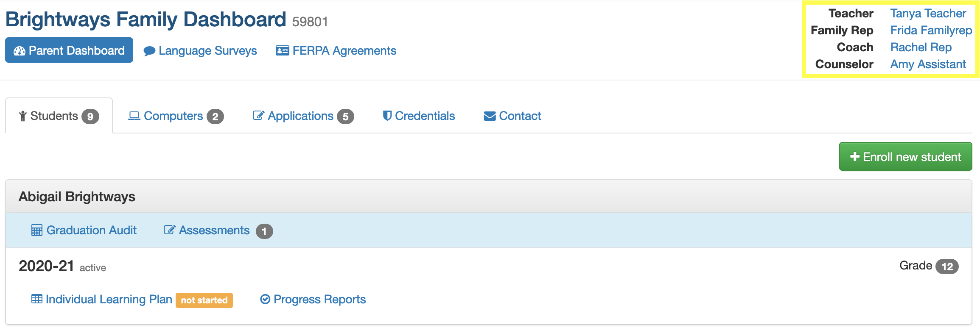Click the Applications pencil edit icon
This screenshot has height=333, width=980.
pos(258,115)
